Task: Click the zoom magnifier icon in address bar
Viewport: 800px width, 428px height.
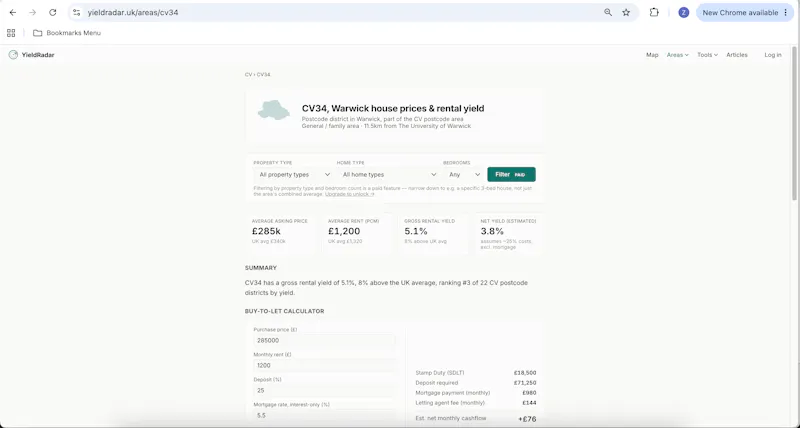Action: pos(608,12)
